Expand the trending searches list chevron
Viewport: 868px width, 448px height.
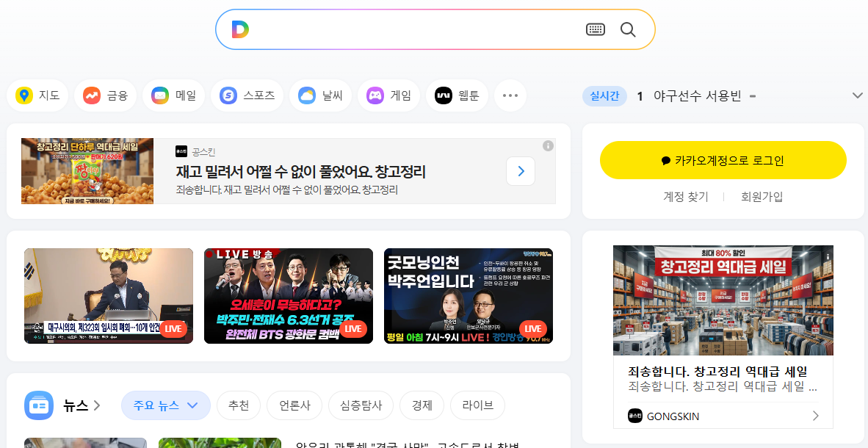coord(857,95)
